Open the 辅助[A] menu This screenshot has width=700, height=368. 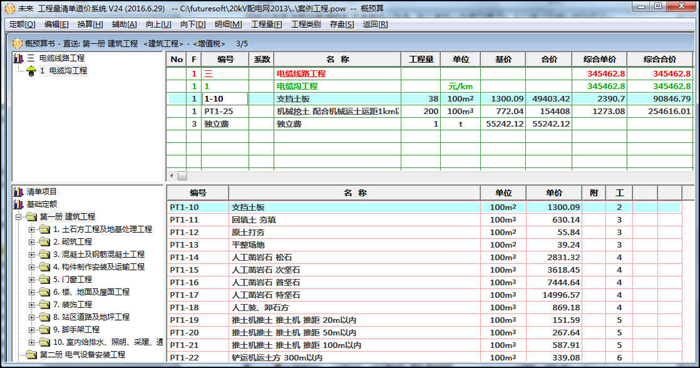click(124, 24)
